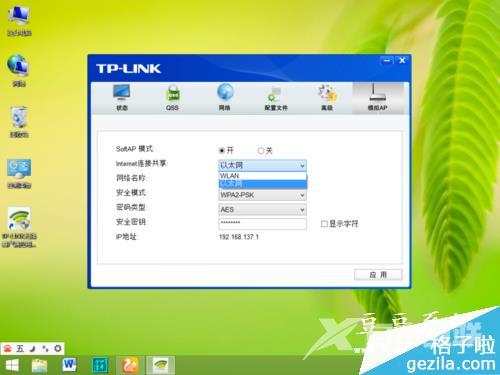The width and height of the screenshot is (500, 375).
Task: Click the 五 Wubi input mode indicator
Action: click(20, 349)
